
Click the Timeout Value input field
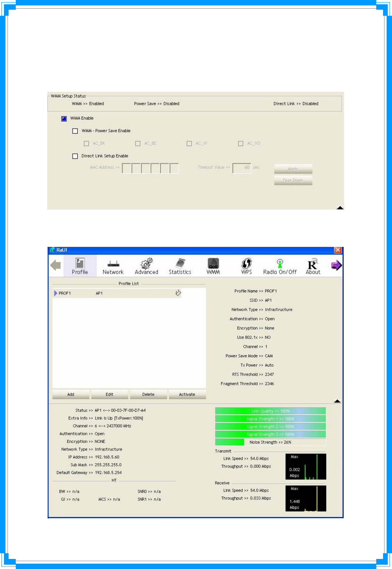click(242, 168)
